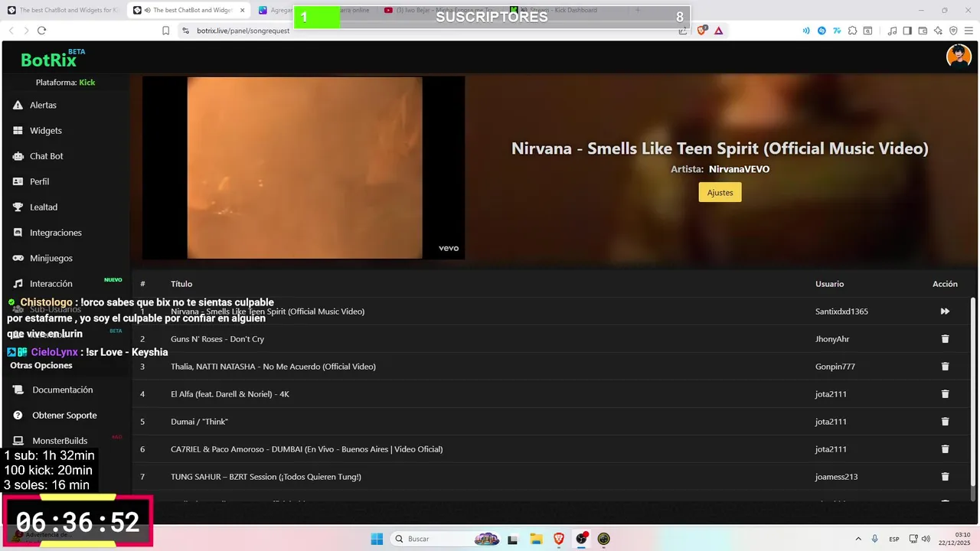Viewport: 980px width, 551px height.
Task: Select user JhonyAhr cell
Action: click(832, 339)
